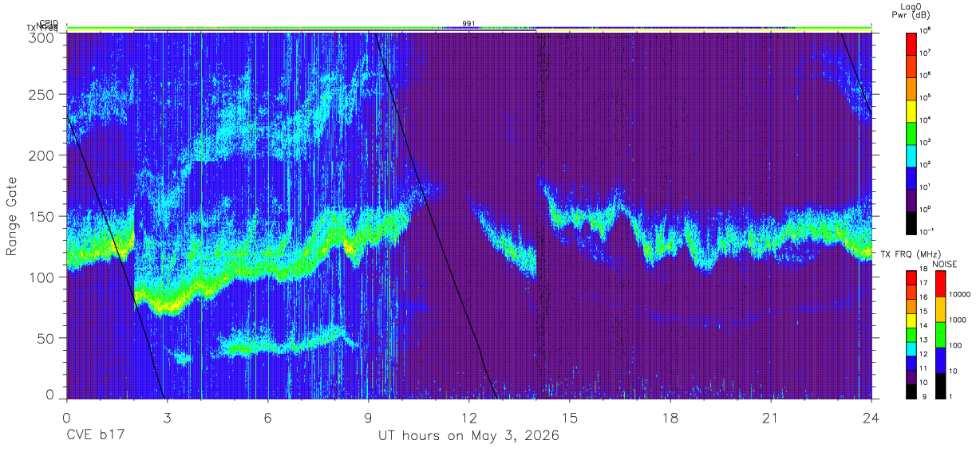Click the '150' range gate tick label
Viewport: 980px width, 452px height.
pos(42,217)
